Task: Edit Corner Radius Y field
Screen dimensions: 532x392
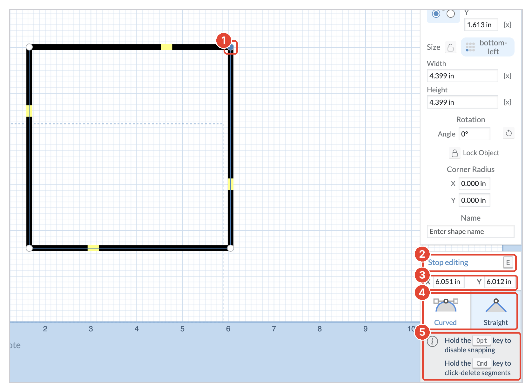Action: tap(475, 200)
